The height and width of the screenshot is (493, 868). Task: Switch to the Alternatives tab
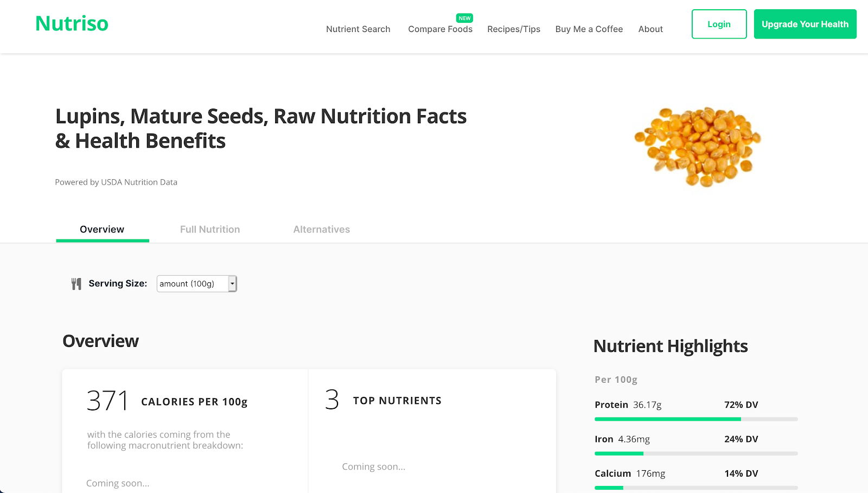322,229
